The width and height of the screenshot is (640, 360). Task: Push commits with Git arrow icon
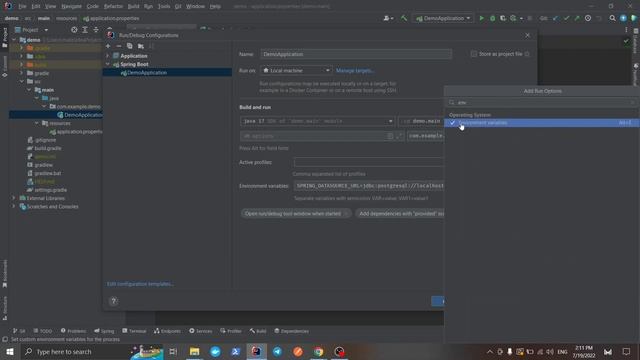pyautogui.click(x=577, y=18)
